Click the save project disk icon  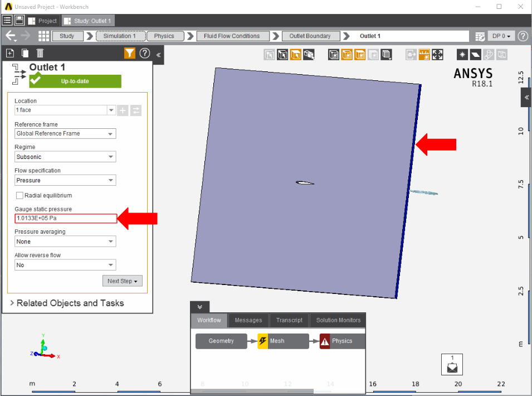[19, 21]
